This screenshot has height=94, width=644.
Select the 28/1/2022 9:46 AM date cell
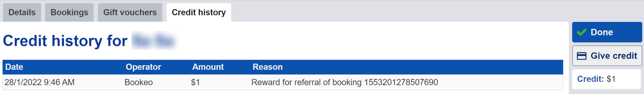tap(40, 82)
